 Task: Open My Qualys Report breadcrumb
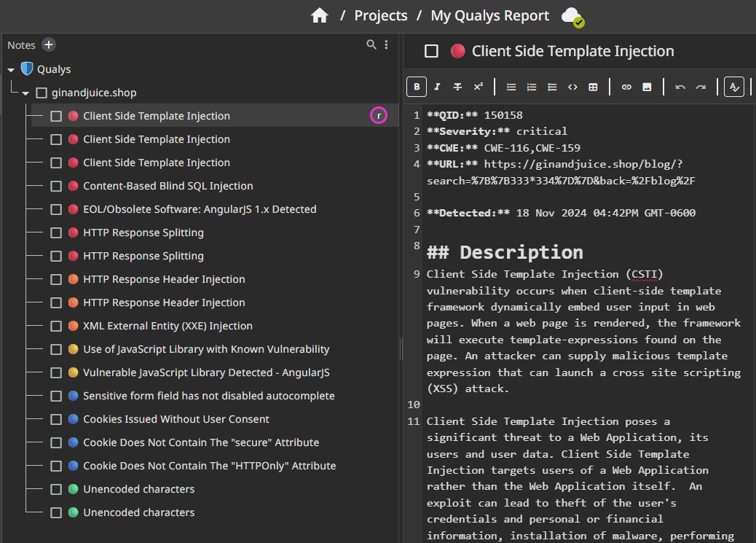[489, 15]
